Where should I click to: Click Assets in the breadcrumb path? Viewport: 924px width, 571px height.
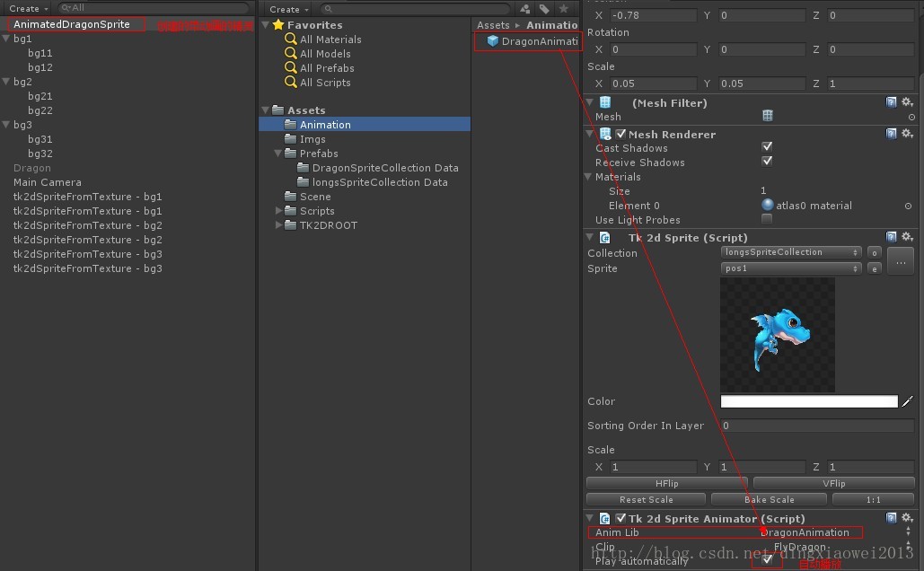pos(493,25)
